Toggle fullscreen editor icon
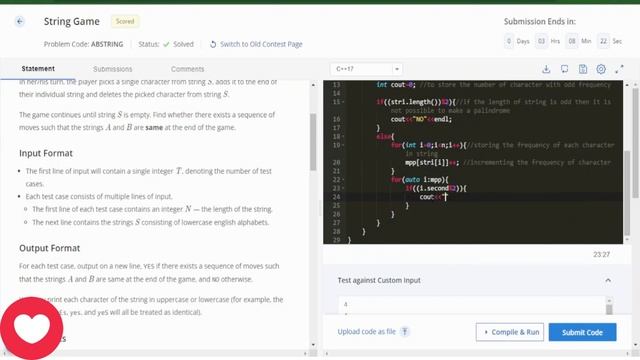Screen dimensions: 640x360 [x=619, y=69]
